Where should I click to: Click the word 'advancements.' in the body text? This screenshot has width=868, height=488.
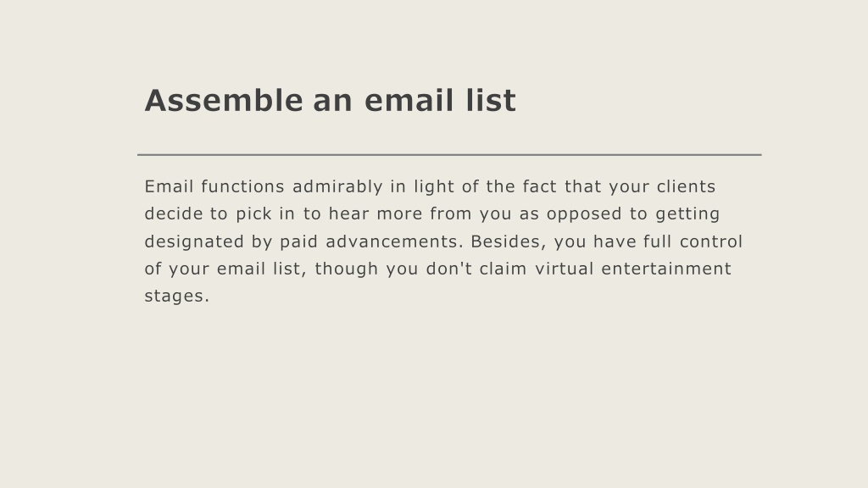click(394, 241)
